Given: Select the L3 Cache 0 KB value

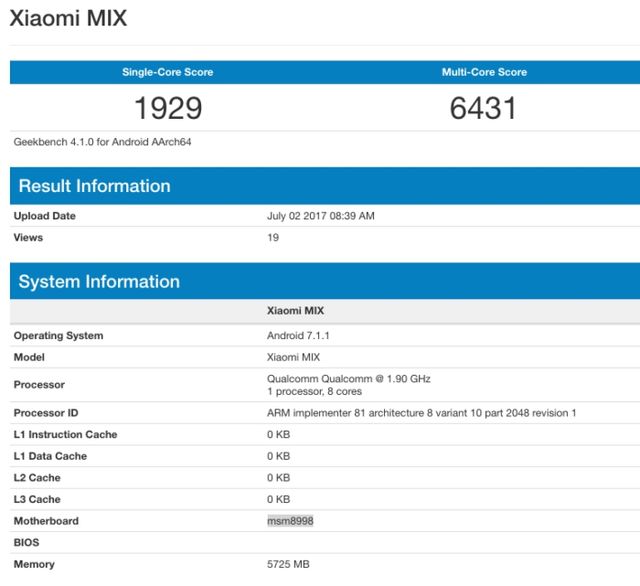Looking at the screenshot, I should pyautogui.click(x=278, y=499).
